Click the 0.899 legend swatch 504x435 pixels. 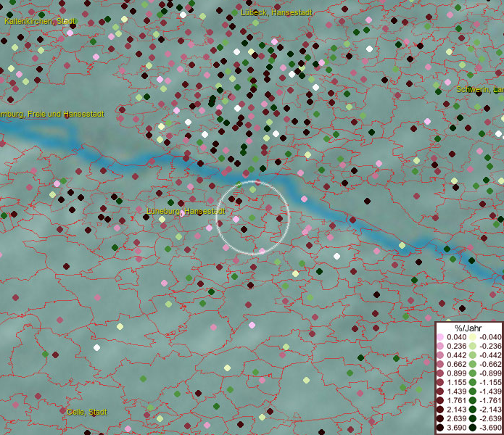pyautogui.click(x=440, y=373)
